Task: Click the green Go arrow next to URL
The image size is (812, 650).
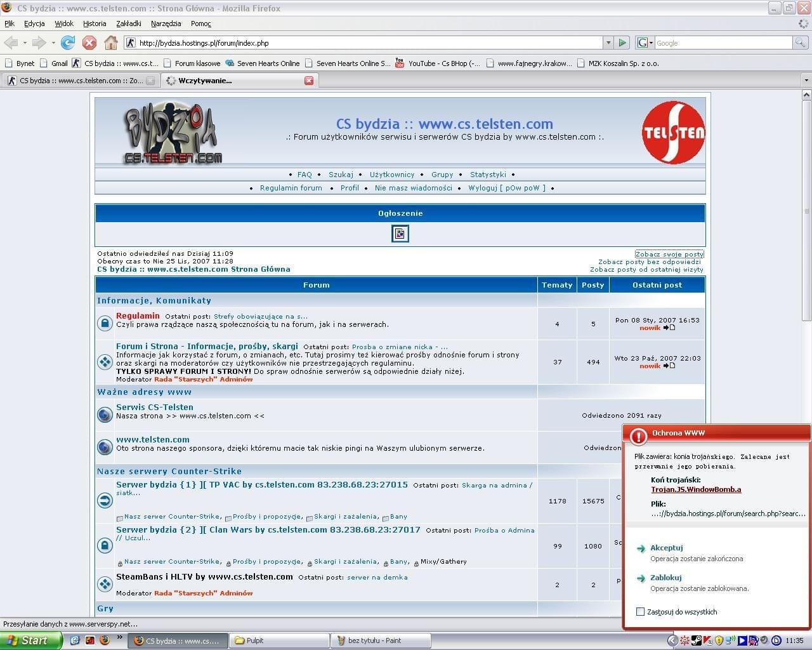Action: pyautogui.click(x=622, y=43)
